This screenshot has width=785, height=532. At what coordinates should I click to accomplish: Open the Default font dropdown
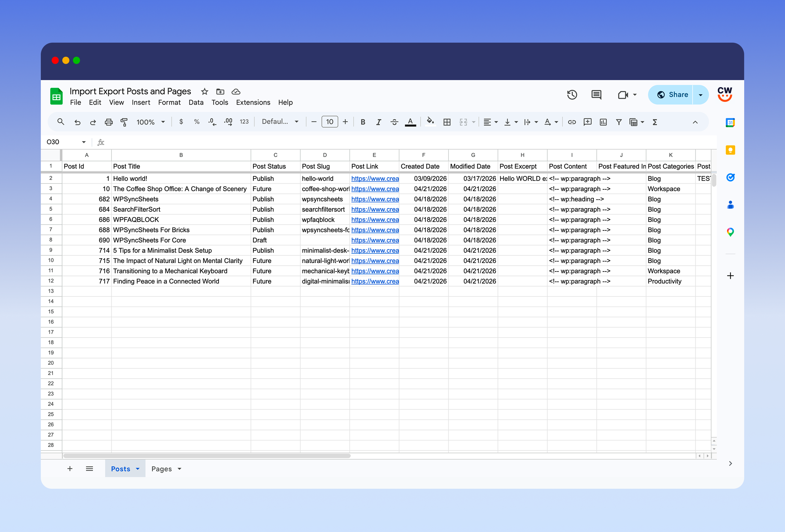(280, 121)
